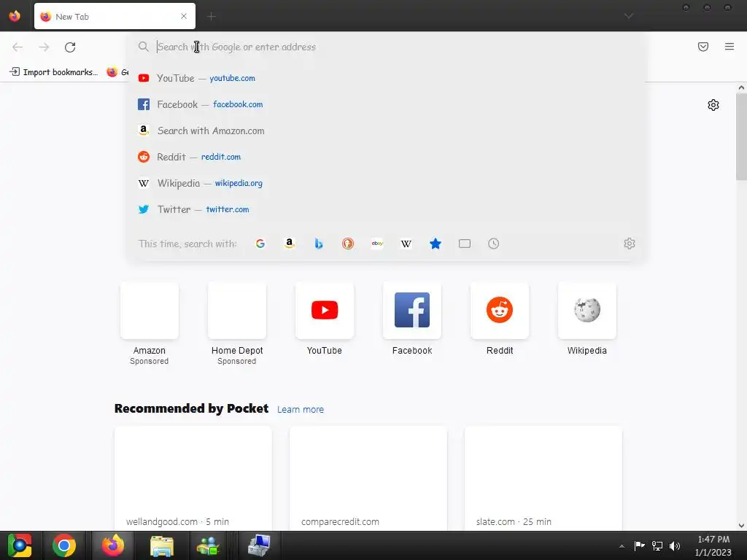Click the scrollbar up arrow
747x560 pixels.
pos(741,87)
